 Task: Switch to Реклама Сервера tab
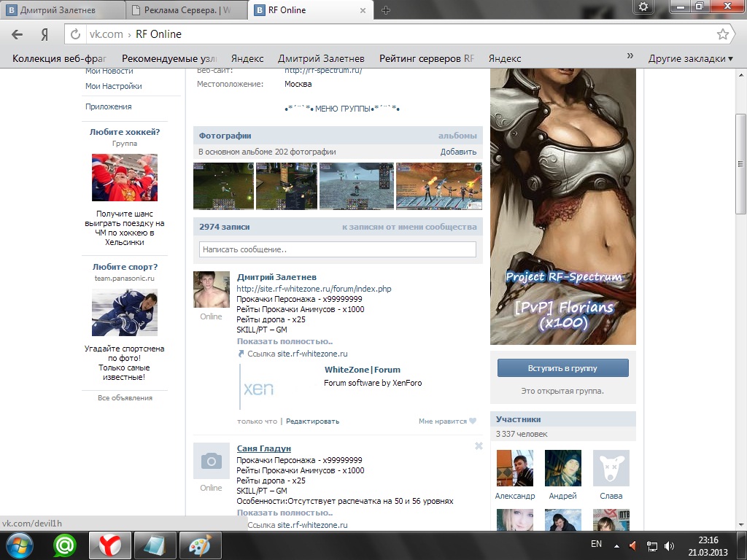pyautogui.click(x=186, y=10)
